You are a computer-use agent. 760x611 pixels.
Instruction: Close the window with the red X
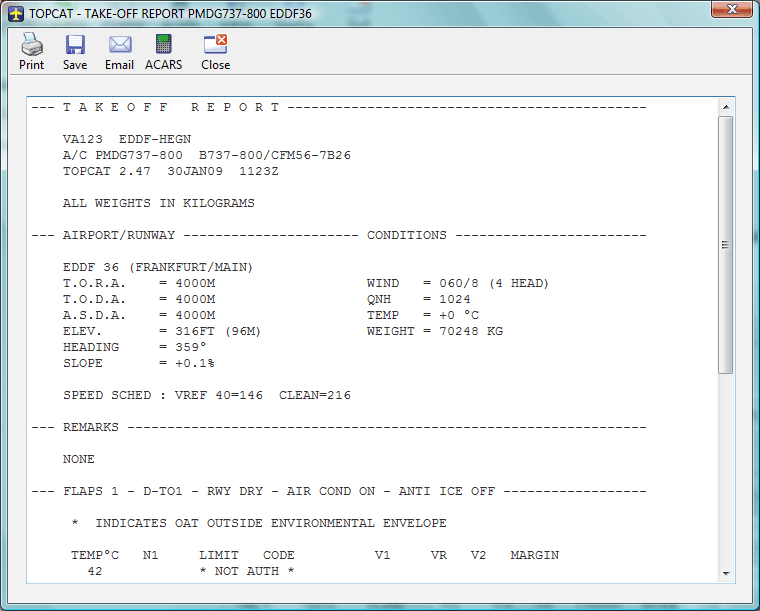732,9
